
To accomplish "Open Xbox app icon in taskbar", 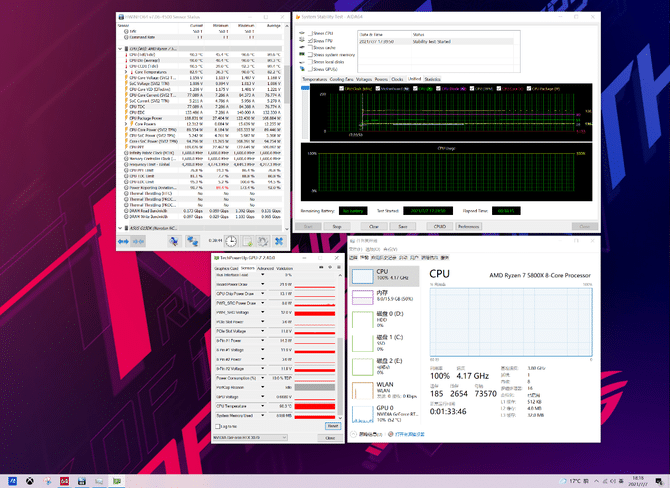I will click(29, 481).
